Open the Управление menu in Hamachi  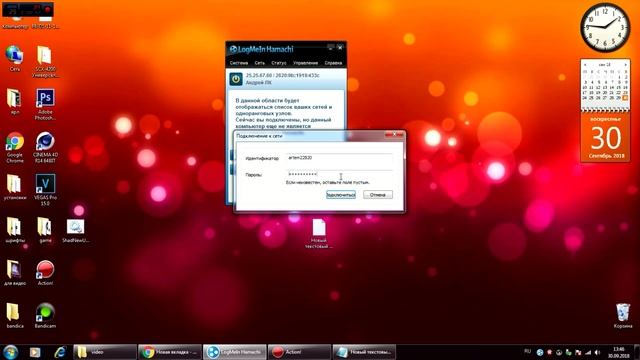[x=305, y=63]
